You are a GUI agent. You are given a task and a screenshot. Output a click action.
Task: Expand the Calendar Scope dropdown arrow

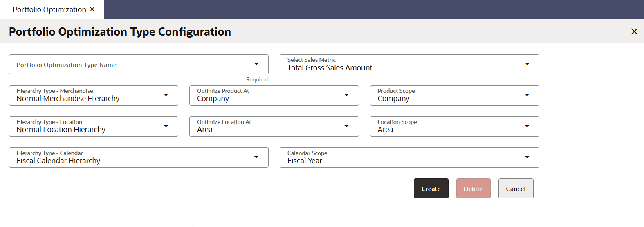point(527,157)
